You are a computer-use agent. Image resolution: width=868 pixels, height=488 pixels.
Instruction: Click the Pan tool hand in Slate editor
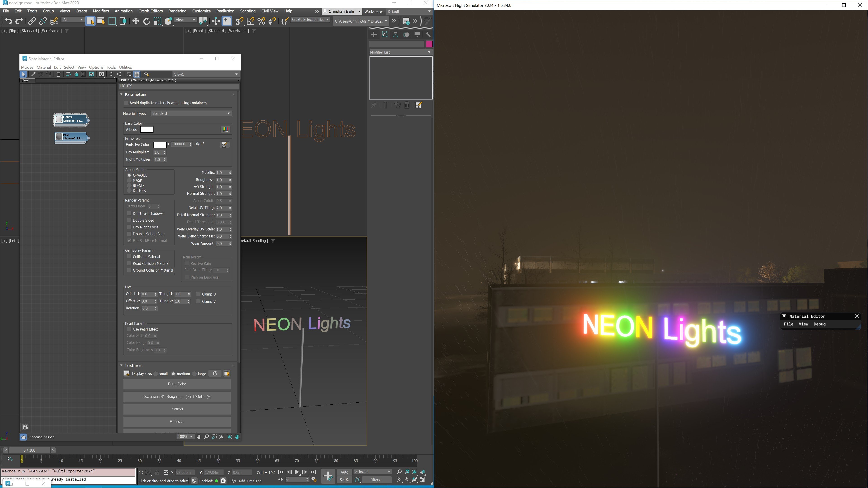pos(199,437)
